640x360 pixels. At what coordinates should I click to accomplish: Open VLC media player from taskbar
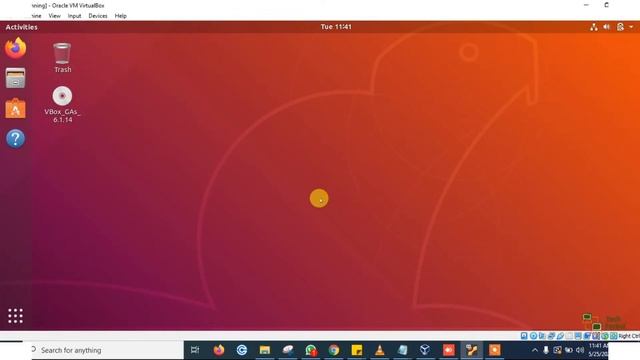[x=380, y=350]
